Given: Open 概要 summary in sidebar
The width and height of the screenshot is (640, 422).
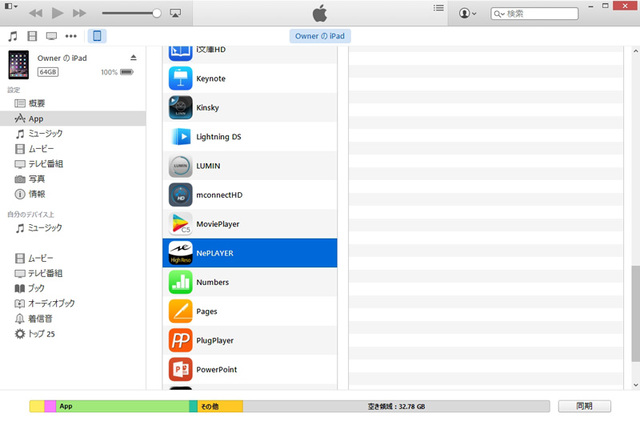Looking at the screenshot, I should click(35, 104).
